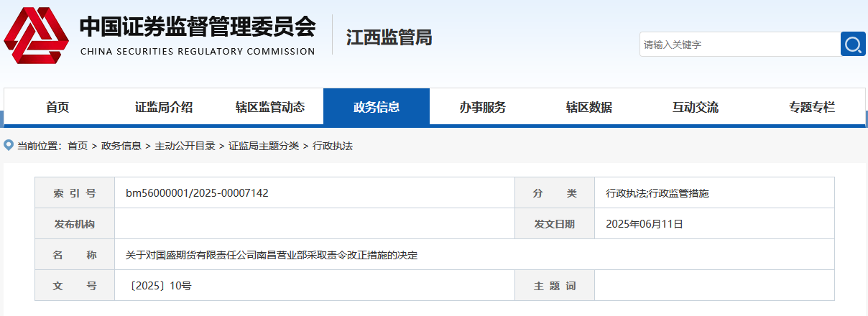
Task: Follow the 政务信息 breadcrumb link
Action: pos(121,146)
